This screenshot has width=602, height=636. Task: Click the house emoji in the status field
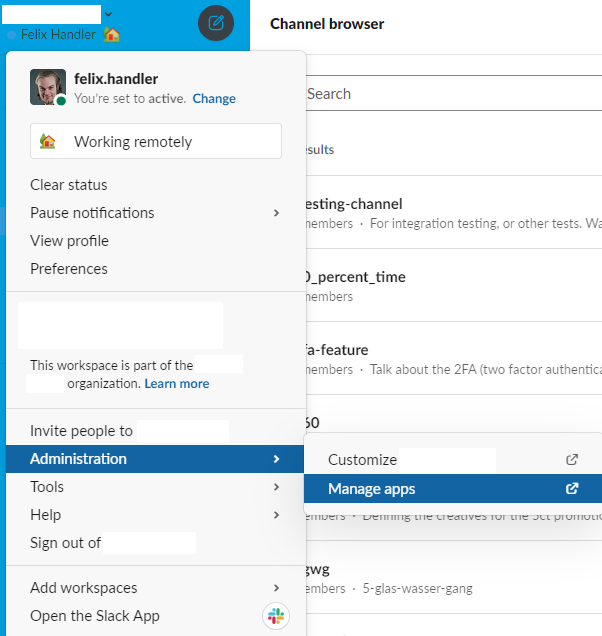point(47,142)
